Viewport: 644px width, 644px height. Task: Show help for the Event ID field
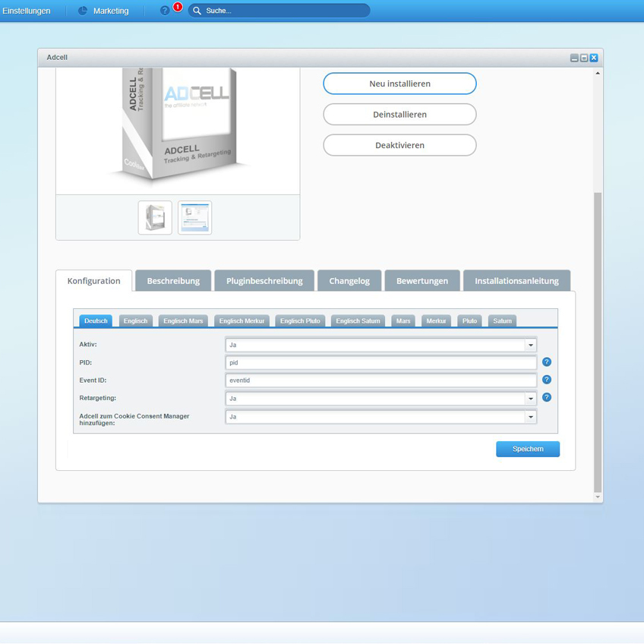tap(547, 380)
